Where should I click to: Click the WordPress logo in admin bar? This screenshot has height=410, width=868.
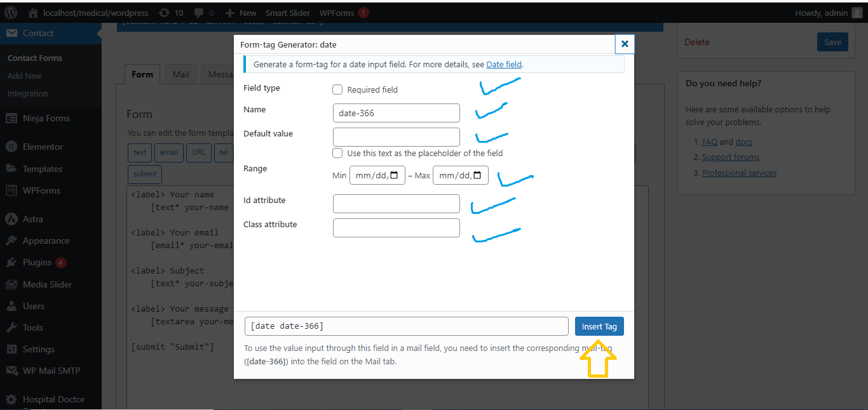(x=11, y=13)
